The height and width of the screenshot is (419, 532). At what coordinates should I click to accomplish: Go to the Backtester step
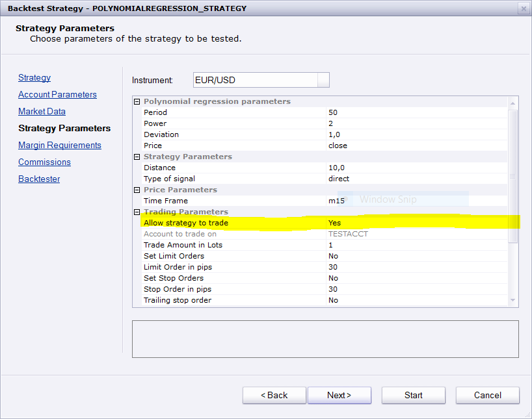click(x=39, y=179)
